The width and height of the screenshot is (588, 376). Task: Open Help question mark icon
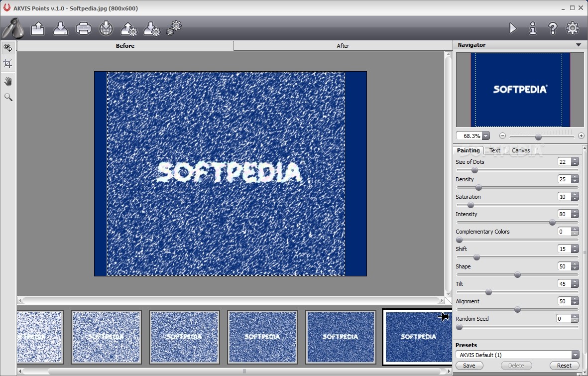point(552,28)
